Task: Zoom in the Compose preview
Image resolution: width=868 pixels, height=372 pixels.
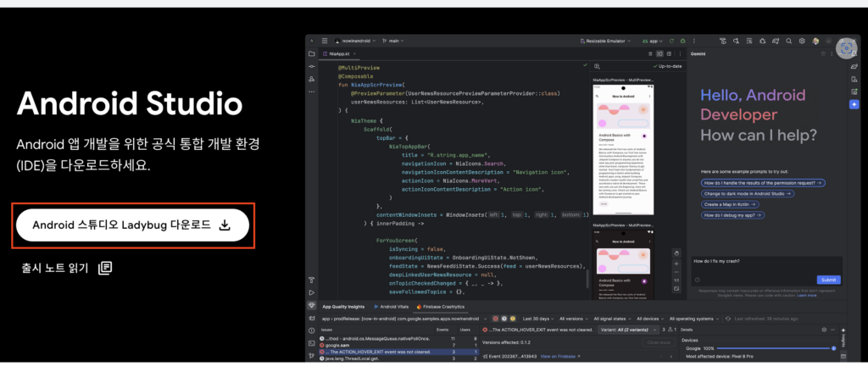Action: pos(676,264)
